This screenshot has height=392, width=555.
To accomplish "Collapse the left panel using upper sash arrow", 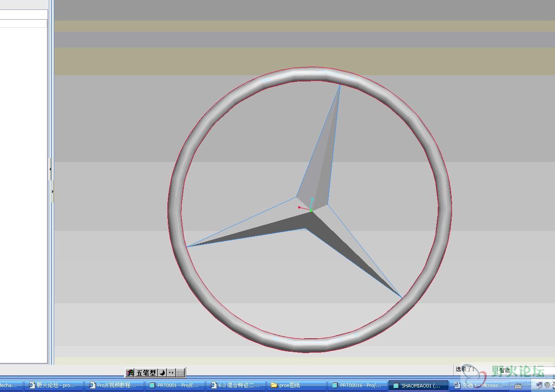I will [51, 169].
